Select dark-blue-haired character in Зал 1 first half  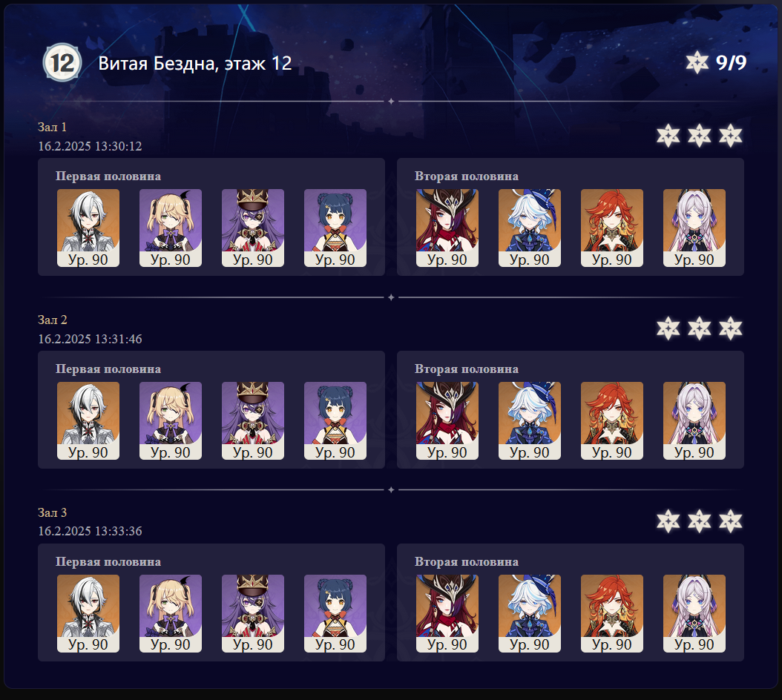pyautogui.click(x=335, y=228)
